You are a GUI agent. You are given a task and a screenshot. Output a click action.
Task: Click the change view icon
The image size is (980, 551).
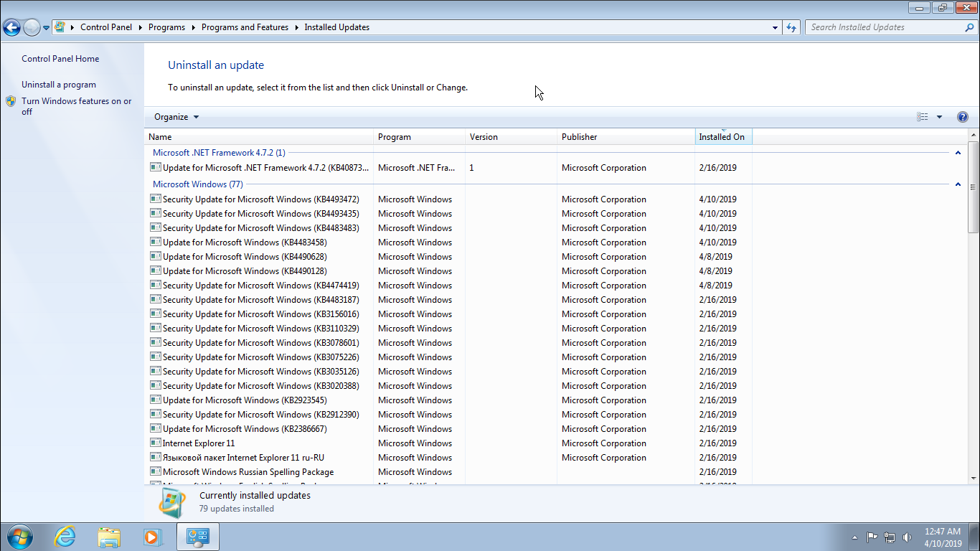coord(923,117)
